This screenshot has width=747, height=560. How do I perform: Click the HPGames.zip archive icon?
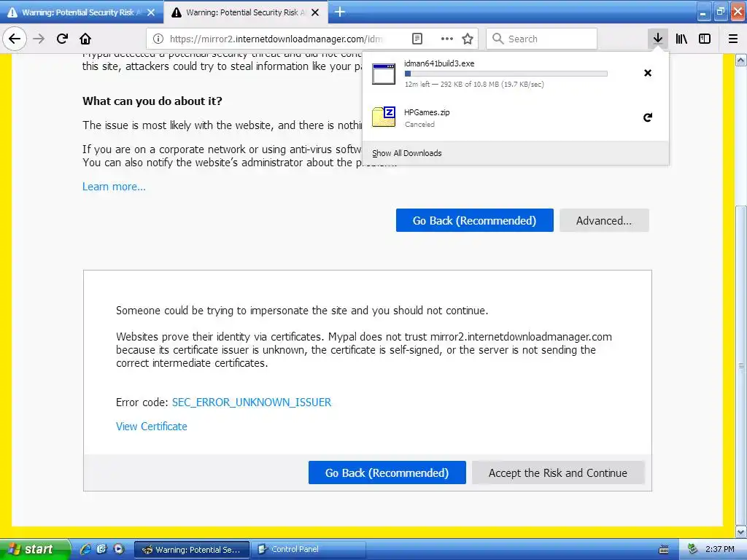tap(384, 117)
